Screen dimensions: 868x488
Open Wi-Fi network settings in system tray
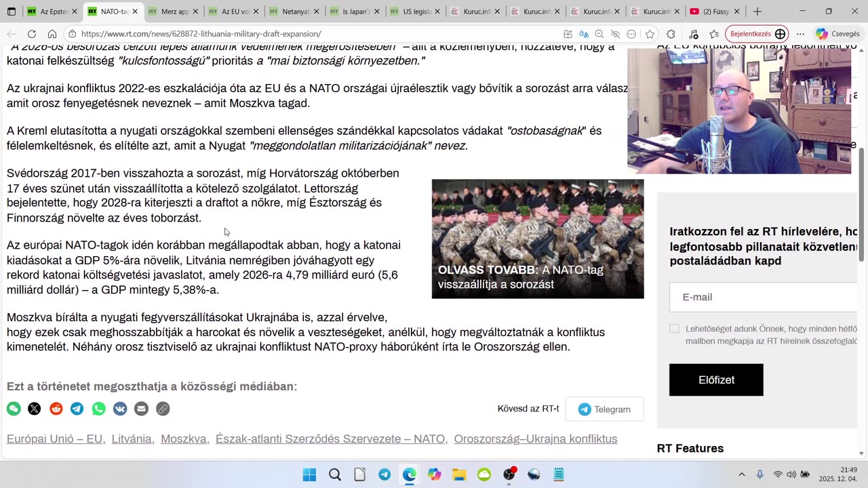click(777, 474)
